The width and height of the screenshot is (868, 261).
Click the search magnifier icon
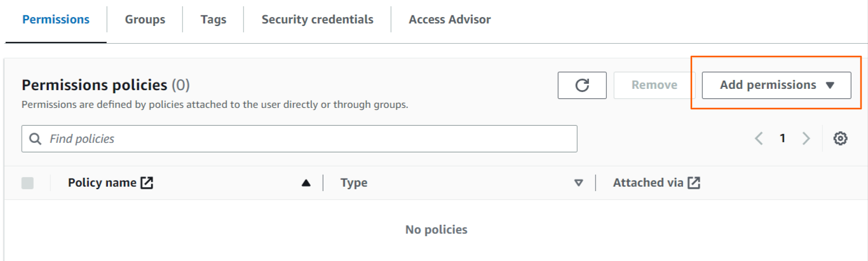tap(36, 138)
